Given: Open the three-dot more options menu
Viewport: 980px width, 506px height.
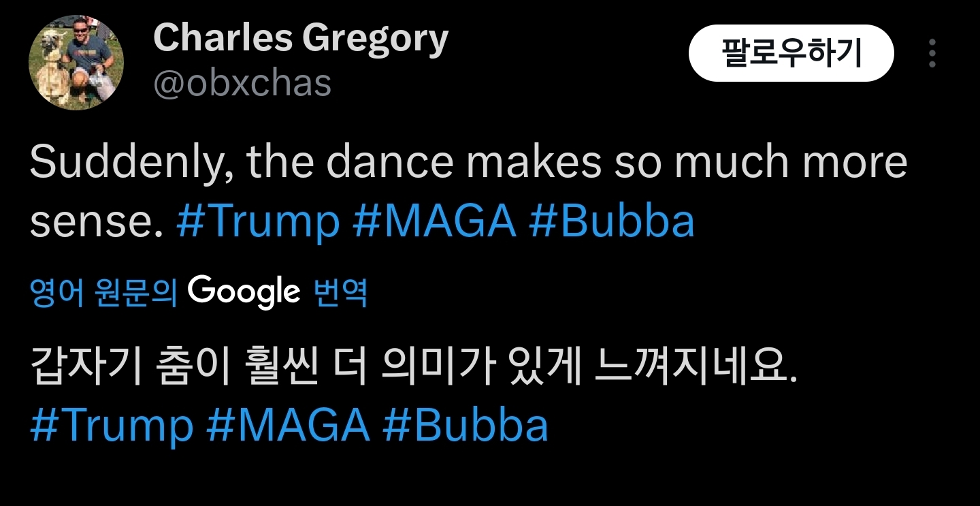Looking at the screenshot, I should coord(932,53).
